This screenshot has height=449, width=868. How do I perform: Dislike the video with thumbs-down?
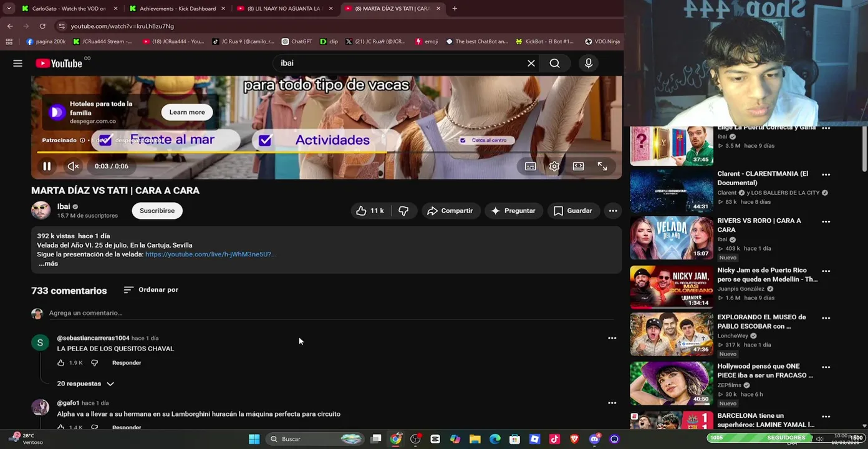pos(403,211)
